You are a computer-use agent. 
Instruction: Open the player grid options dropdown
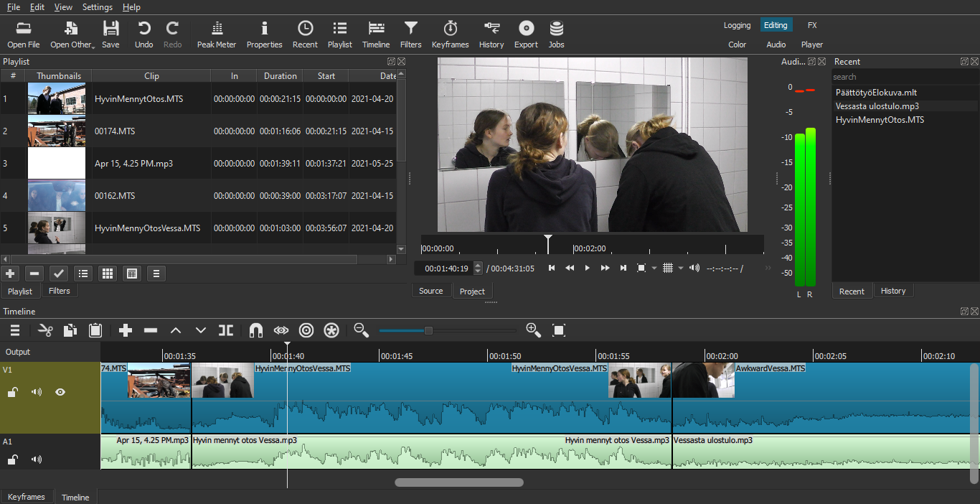[x=680, y=269]
